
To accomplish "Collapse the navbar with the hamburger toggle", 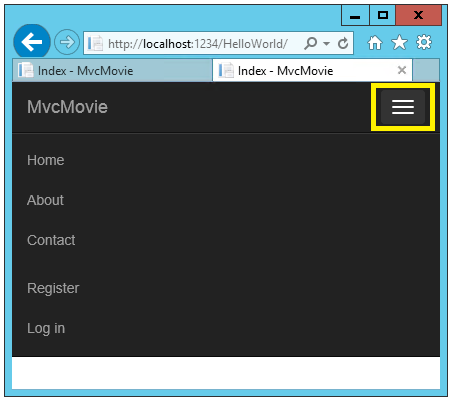I will coord(403,107).
